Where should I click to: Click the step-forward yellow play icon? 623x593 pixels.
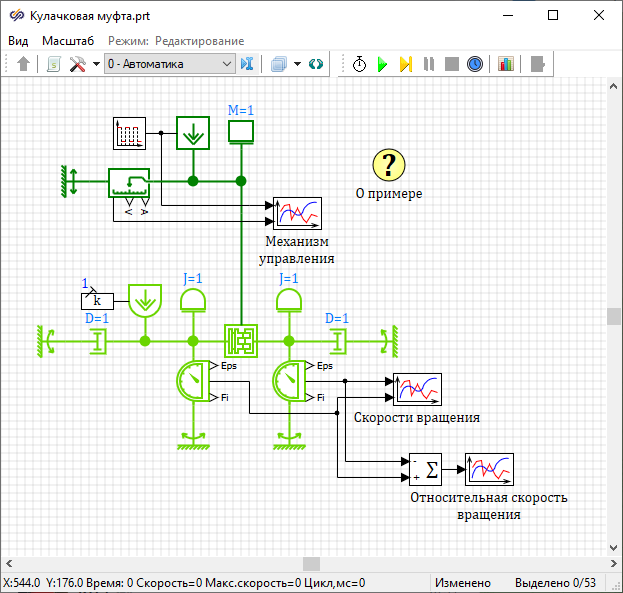point(405,64)
